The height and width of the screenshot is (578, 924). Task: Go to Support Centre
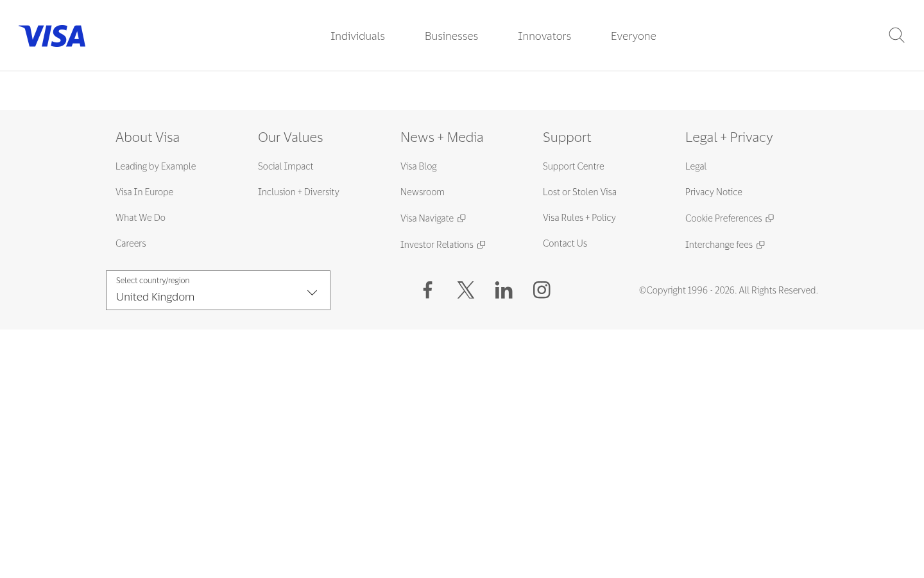[x=574, y=166]
